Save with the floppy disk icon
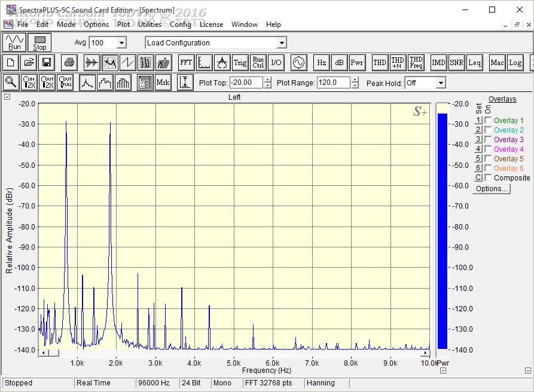 click(x=47, y=63)
